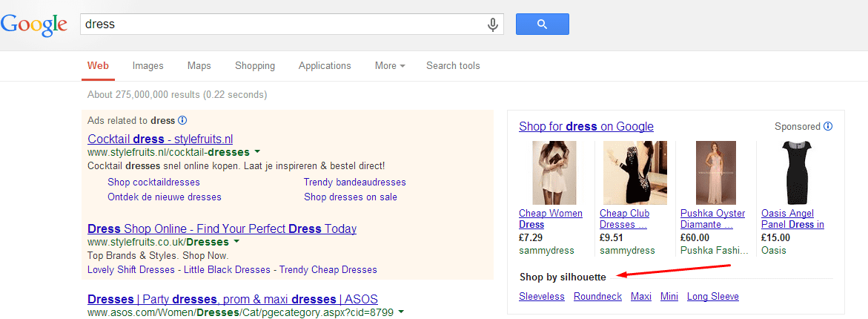Open the Shopping tab
This screenshot has height=319, width=868.
click(x=255, y=65)
